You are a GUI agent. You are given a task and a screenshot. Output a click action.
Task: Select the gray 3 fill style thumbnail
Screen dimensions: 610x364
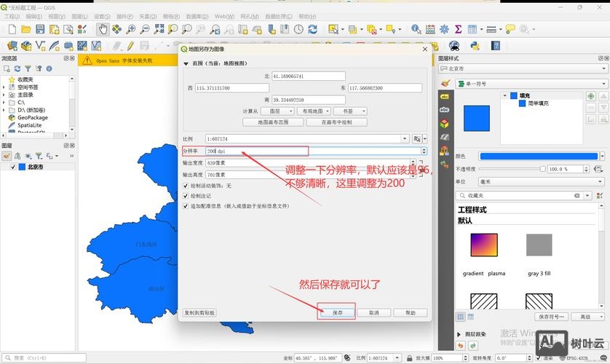coord(539,245)
